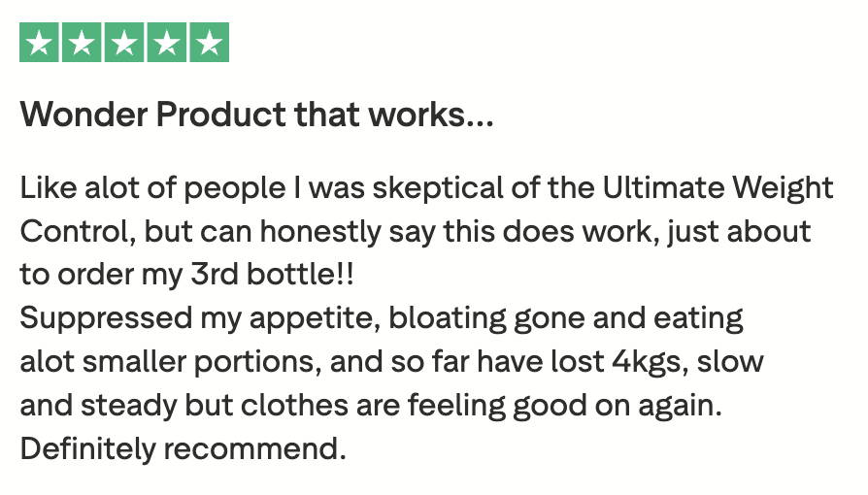Click the 'Ultimate Weight' text in the review
Viewport: 868px width, 495px height.
pos(718,188)
